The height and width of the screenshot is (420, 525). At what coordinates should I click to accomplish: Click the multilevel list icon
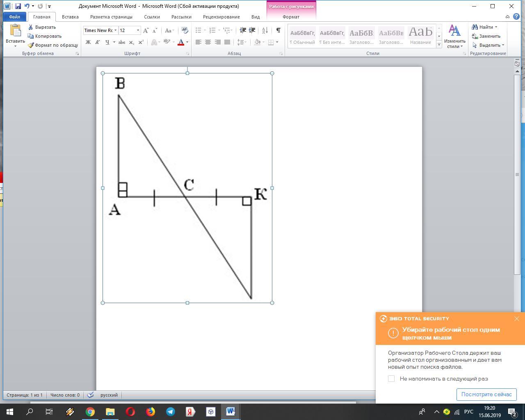(226, 30)
